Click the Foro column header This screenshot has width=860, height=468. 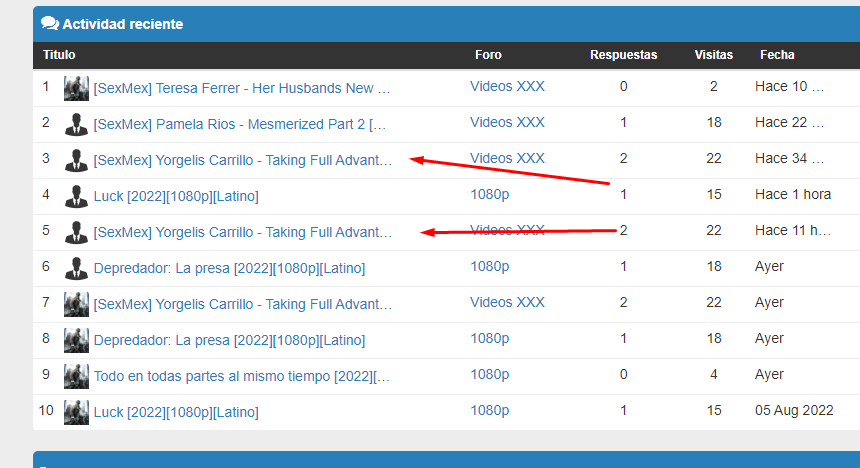point(488,55)
